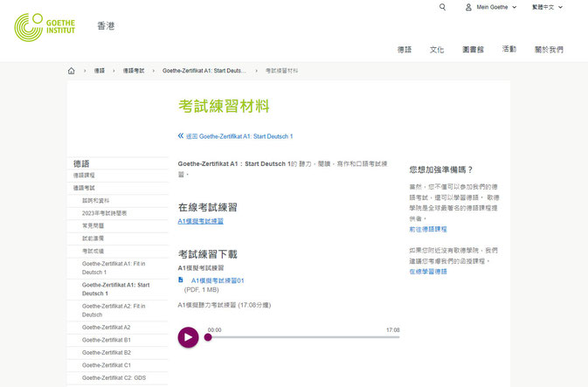The image size is (588, 387).
Task: Open the 圖書館 main navigation menu
Action: tap(473, 50)
